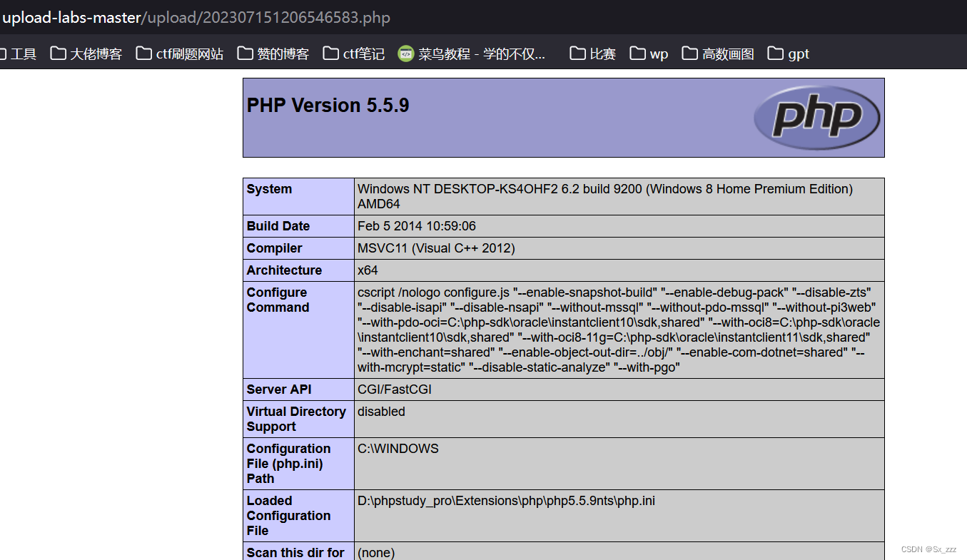Viewport: 967px width, 560px height.
Task: Open the wp bookmark folder
Action: (x=649, y=54)
